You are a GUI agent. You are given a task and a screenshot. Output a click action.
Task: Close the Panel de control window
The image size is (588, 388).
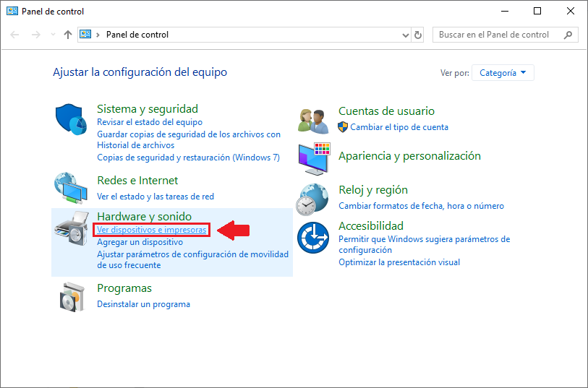tap(571, 12)
